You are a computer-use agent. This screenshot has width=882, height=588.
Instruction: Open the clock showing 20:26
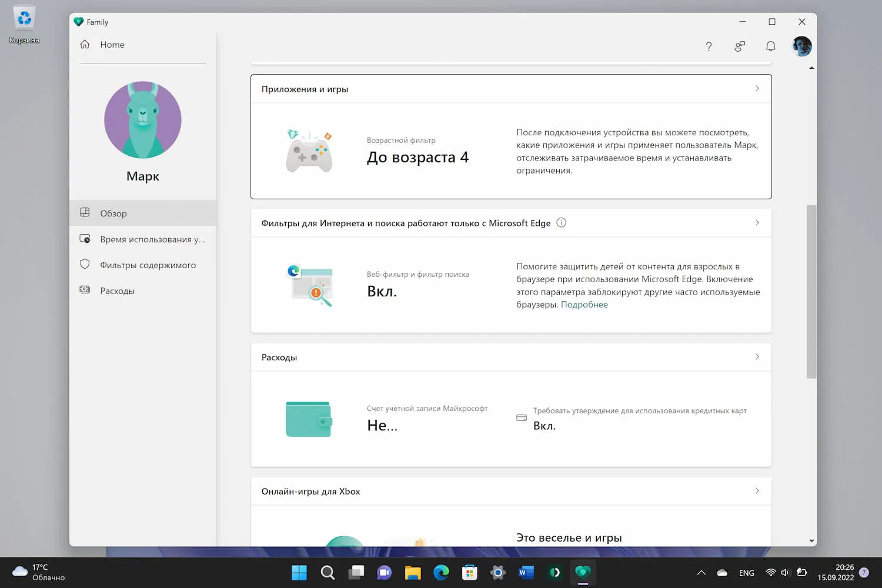click(836, 572)
